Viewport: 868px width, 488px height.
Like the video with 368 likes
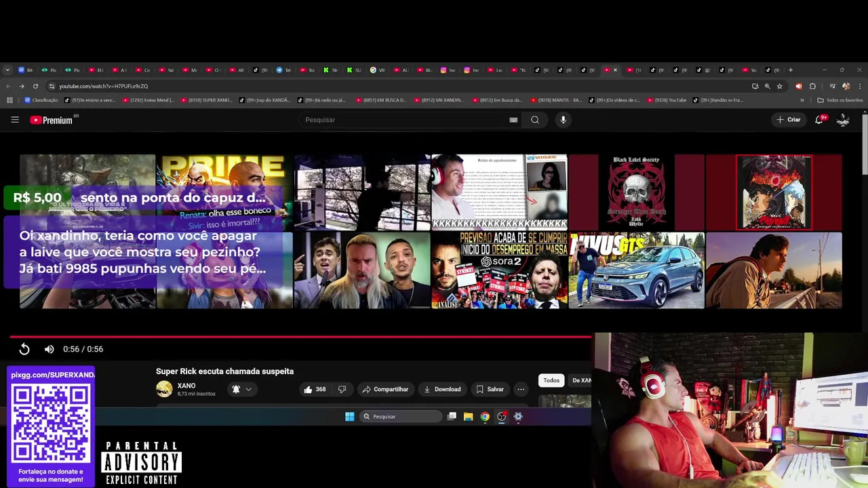pyautogui.click(x=315, y=389)
